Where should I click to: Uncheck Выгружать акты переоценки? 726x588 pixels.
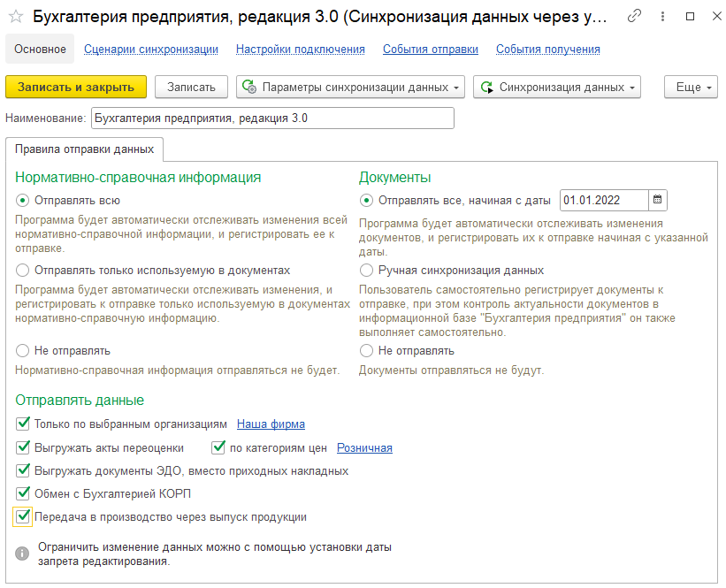(23, 447)
